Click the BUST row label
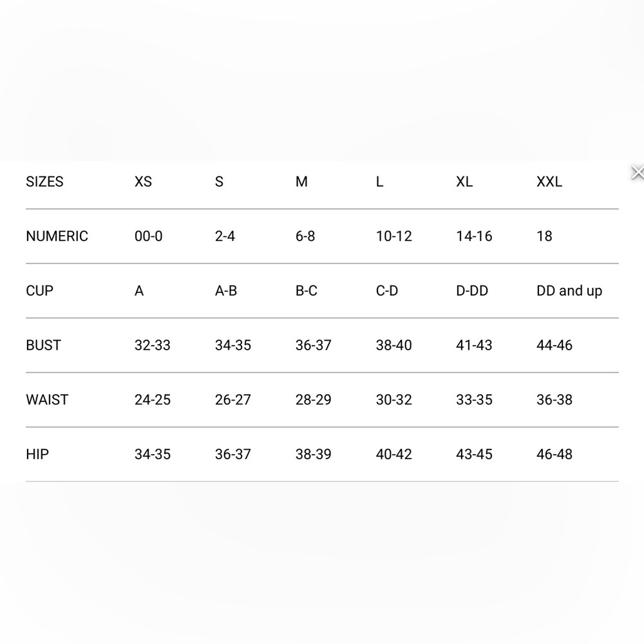This screenshot has height=644, width=644. point(43,345)
